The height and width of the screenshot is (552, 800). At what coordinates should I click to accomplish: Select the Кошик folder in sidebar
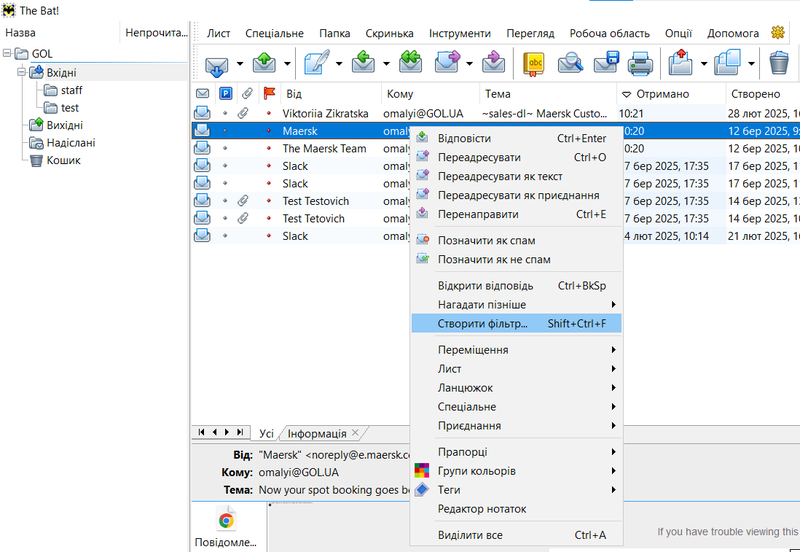click(x=63, y=160)
